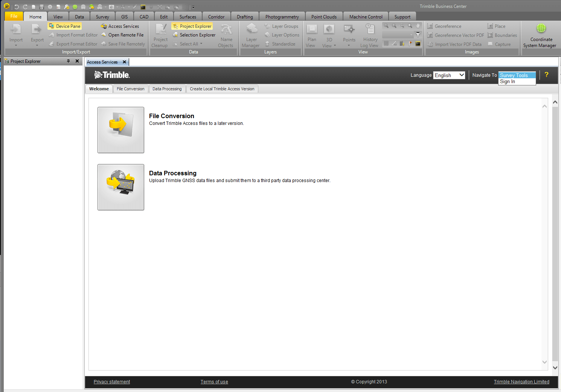Viewport: 561px width, 392px height.
Task: Click the undo arrow in quick access toolbar
Action: (17, 7)
